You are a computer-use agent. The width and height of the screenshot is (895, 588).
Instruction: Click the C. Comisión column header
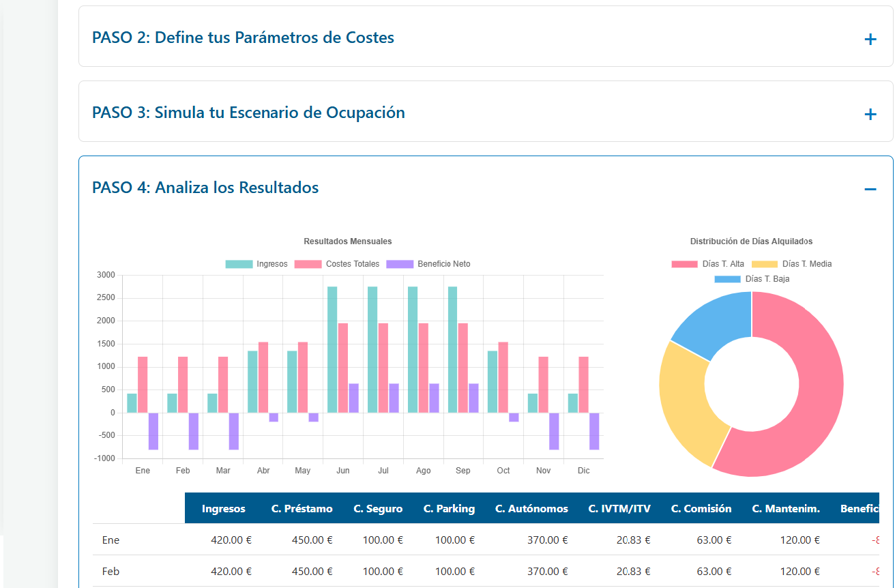[x=701, y=509]
